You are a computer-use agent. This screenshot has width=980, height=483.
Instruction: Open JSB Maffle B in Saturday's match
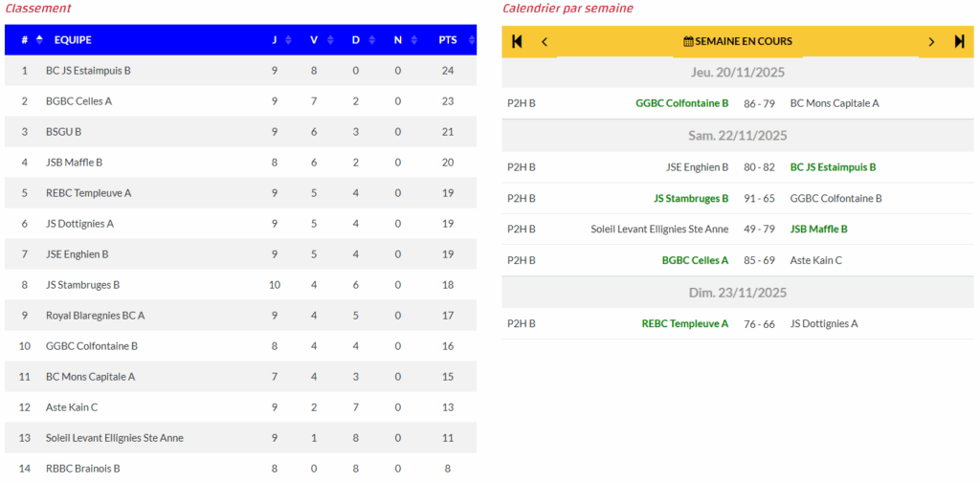pos(818,229)
